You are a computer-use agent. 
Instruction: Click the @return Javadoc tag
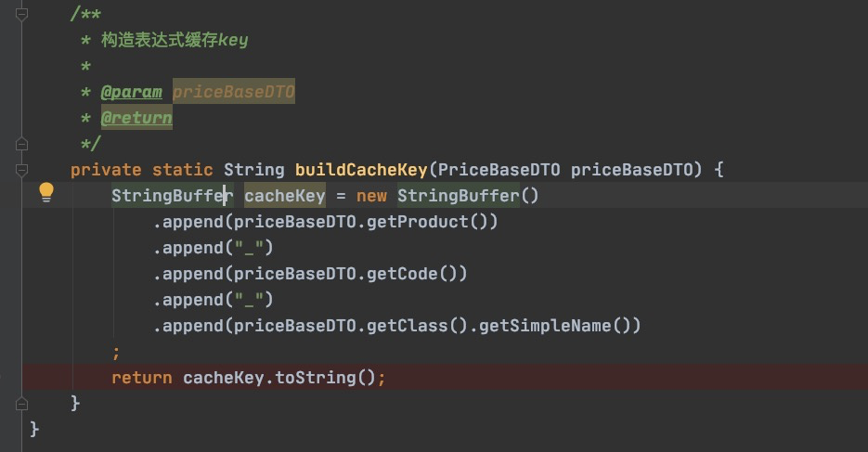pyautogui.click(x=136, y=118)
